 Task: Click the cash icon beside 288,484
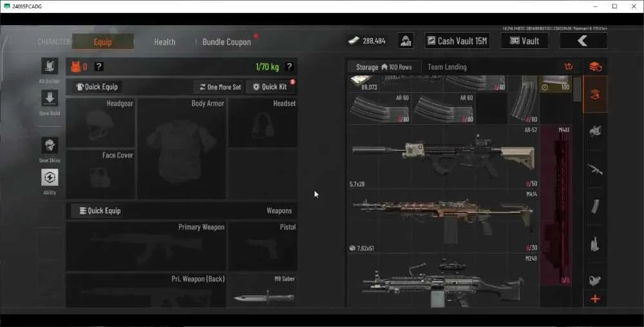353,41
